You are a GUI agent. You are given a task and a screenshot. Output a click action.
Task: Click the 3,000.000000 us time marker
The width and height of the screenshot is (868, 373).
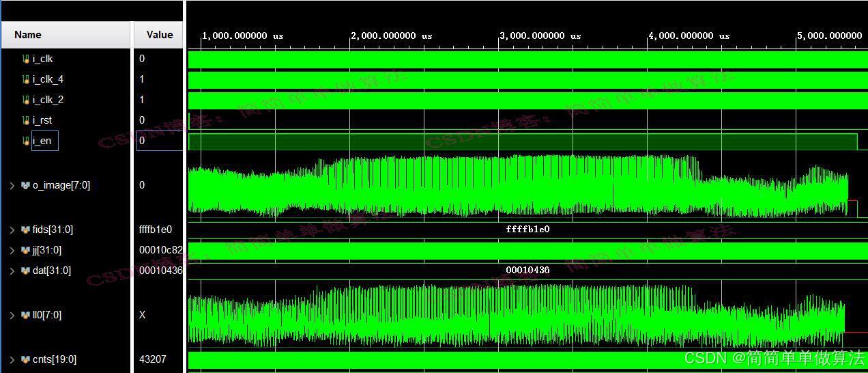pyautogui.click(x=540, y=36)
